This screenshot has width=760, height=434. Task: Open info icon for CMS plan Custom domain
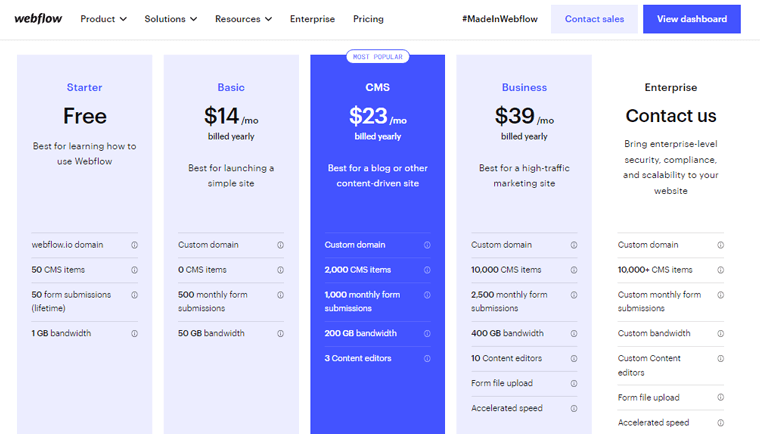tap(427, 245)
